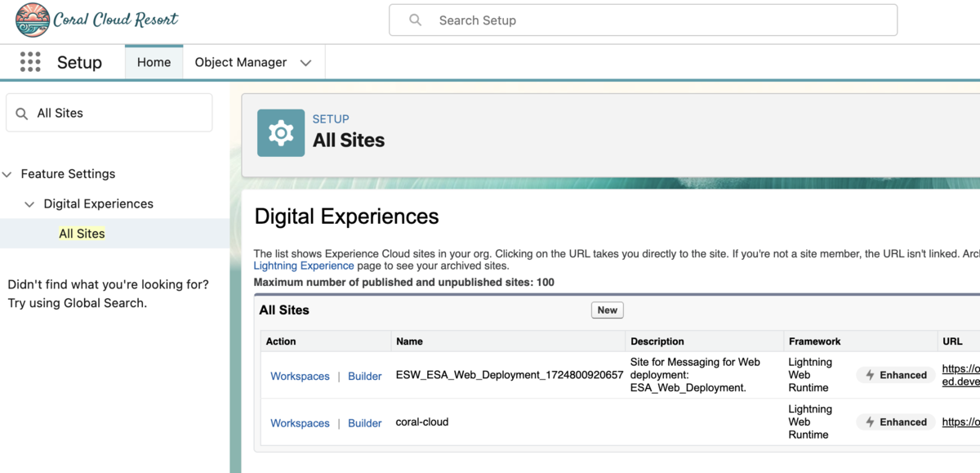This screenshot has height=473, width=980.
Task: Open the App Launcher grid icon
Action: coord(30,62)
